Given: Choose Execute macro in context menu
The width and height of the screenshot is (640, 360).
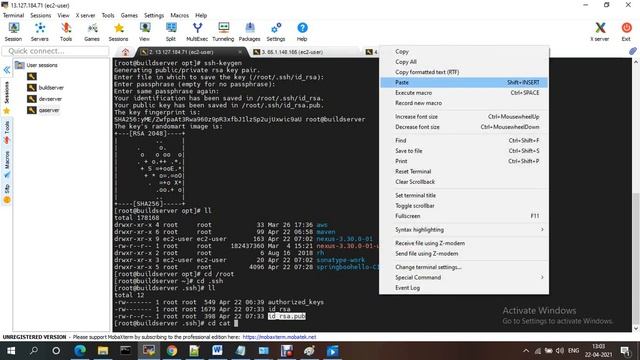Looking at the screenshot, I should pos(464,93).
